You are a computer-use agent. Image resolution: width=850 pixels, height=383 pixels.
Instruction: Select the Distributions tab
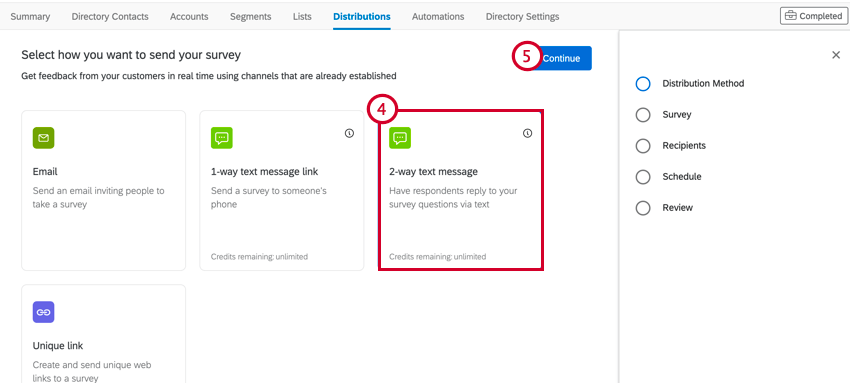pos(362,16)
